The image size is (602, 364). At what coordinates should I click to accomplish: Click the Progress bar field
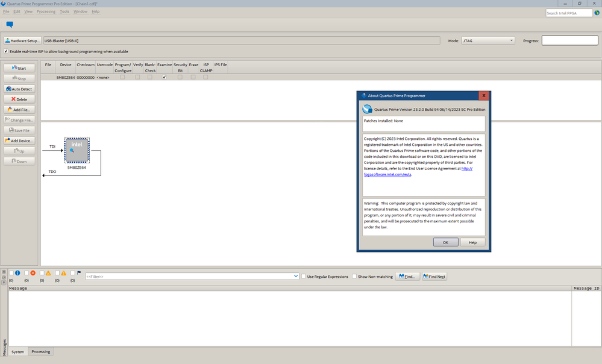[x=569, y=40]
